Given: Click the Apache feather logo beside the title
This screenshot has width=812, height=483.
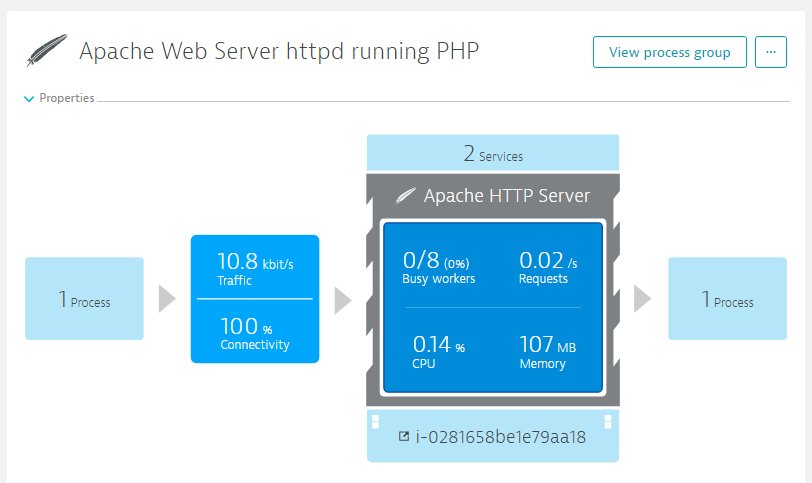Looking at the screenshot, I should (47, 50).
